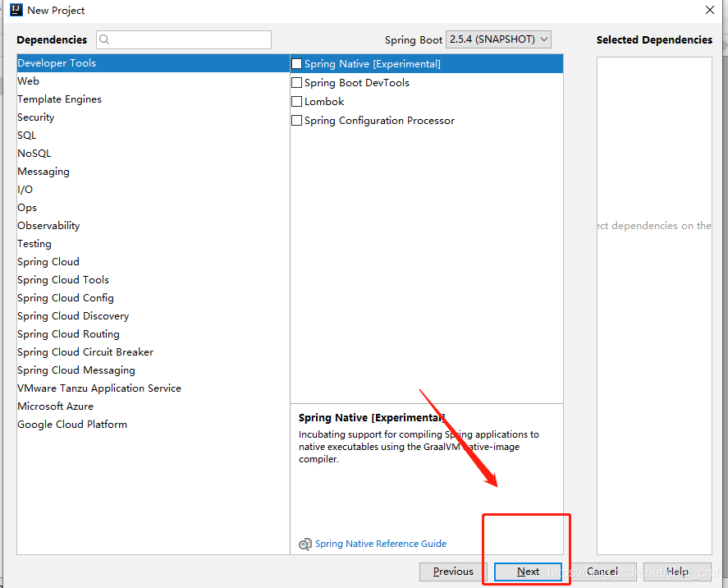Focus the Dependencies search field
The width and height of the screenshot is (728, 588).
[184, 40]
